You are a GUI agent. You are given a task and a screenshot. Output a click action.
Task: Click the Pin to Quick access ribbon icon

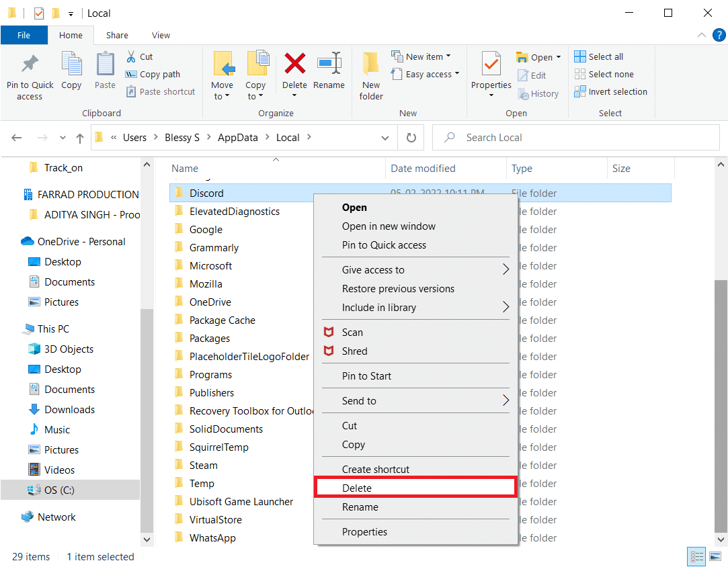[x=30, y=64]
